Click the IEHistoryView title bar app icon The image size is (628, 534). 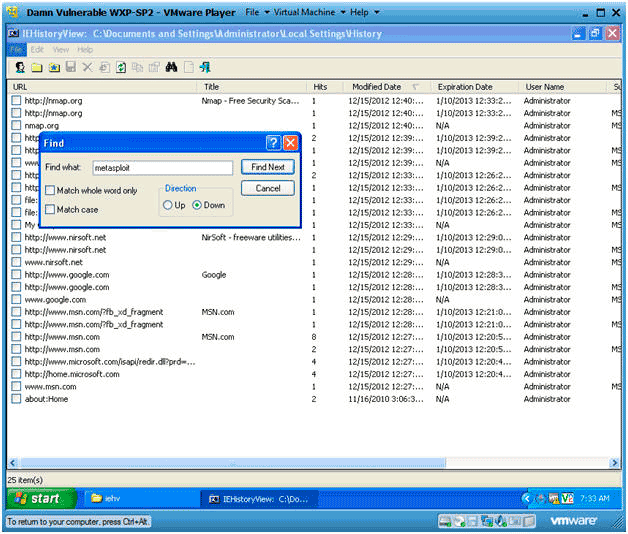(x=14, y=33)
